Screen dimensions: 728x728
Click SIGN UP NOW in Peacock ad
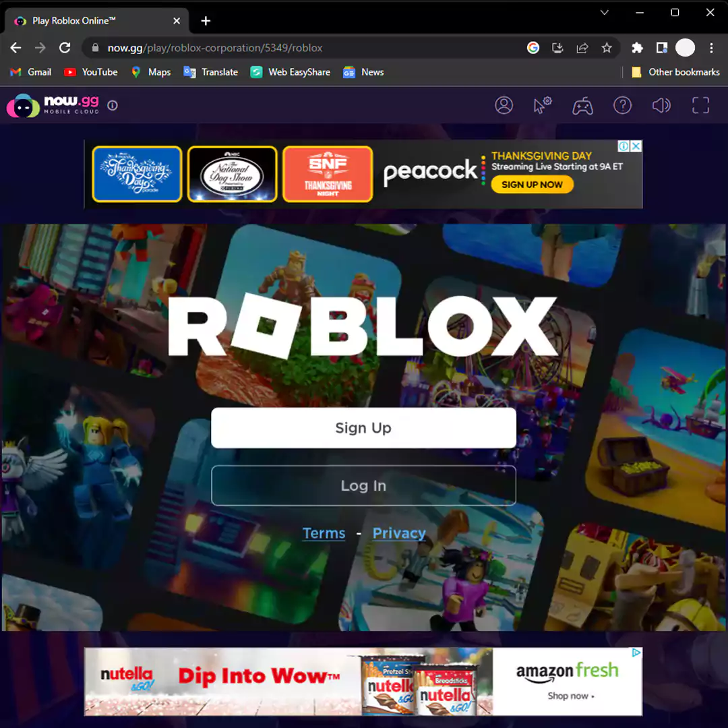tap(532, 184)
